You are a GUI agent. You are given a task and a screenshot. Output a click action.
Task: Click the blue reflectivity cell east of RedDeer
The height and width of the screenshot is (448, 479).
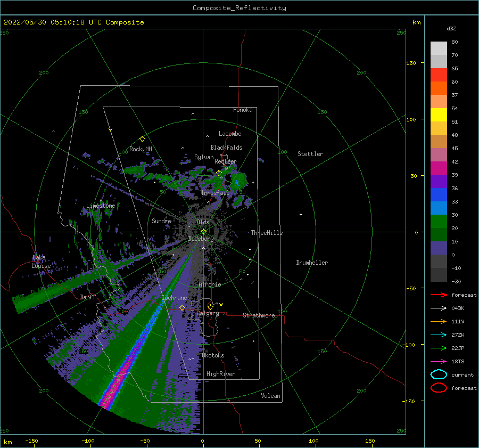(x=237, y=183)
